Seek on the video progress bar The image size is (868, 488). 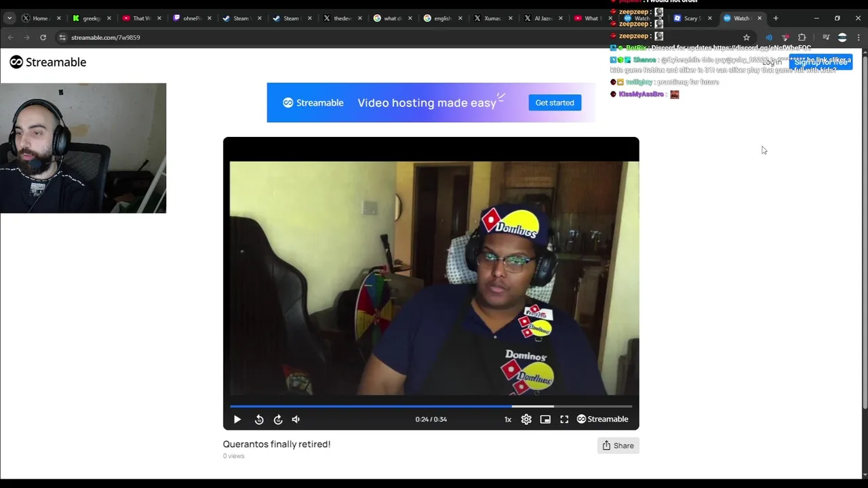(431, 407)
